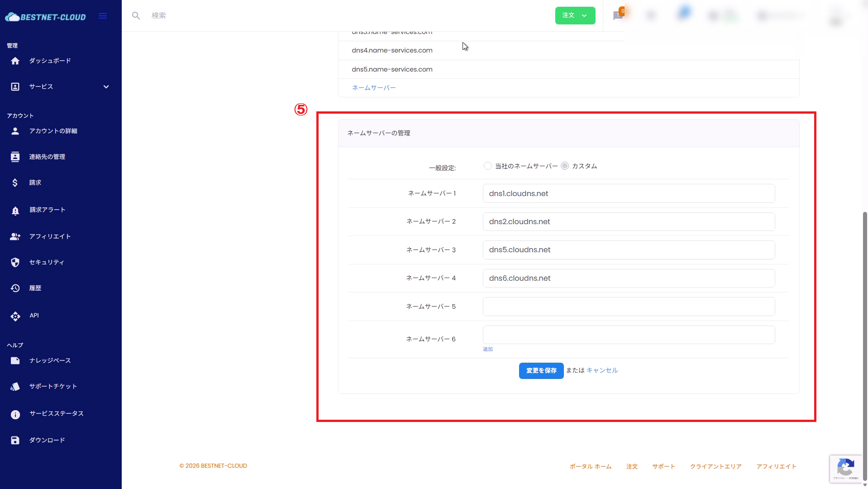This screenshot has width=868, height=489.
Task: Click the billing dollar sign icon
Action: (15, 182)
